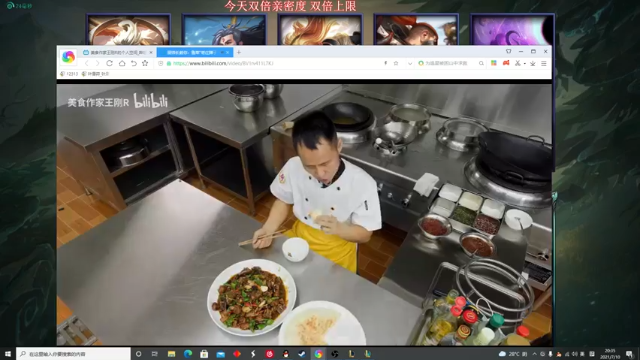Select the first hero portrait card in the background window

click(x=129, y=29)
